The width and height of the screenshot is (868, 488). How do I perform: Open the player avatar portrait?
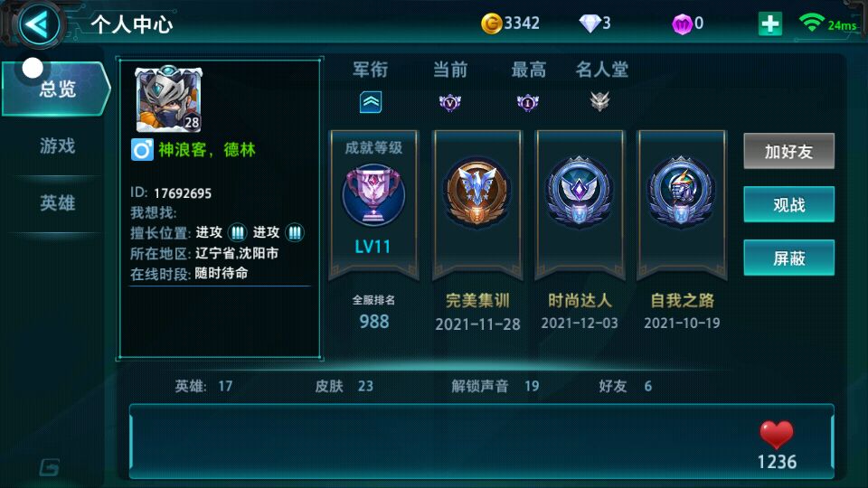click(x=168, y=99)
